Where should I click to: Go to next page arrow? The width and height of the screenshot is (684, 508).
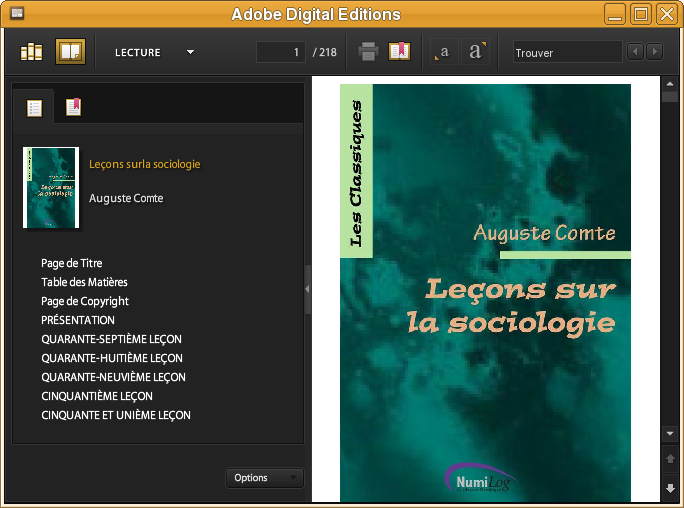670,488
